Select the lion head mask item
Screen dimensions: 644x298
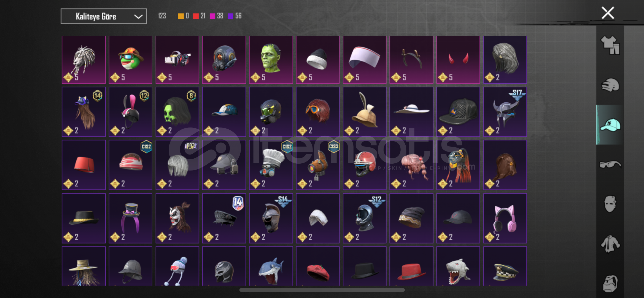tap(83, 60)
